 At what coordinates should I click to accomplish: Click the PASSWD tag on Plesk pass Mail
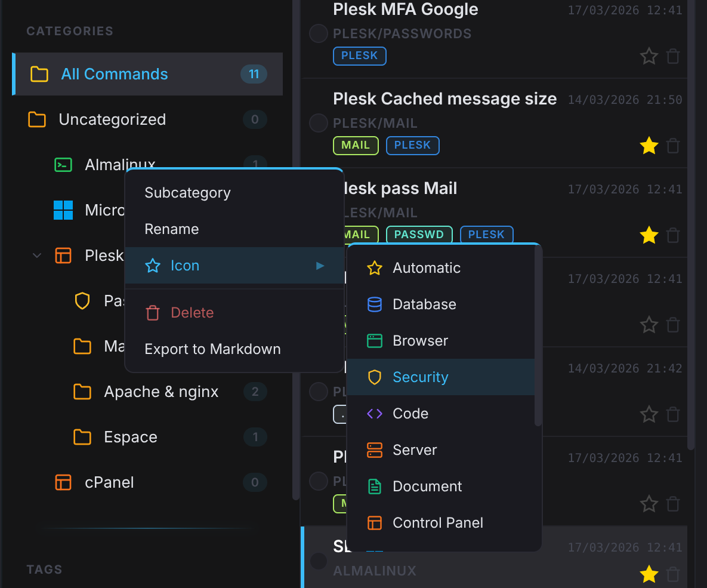(x=419, y=235)
